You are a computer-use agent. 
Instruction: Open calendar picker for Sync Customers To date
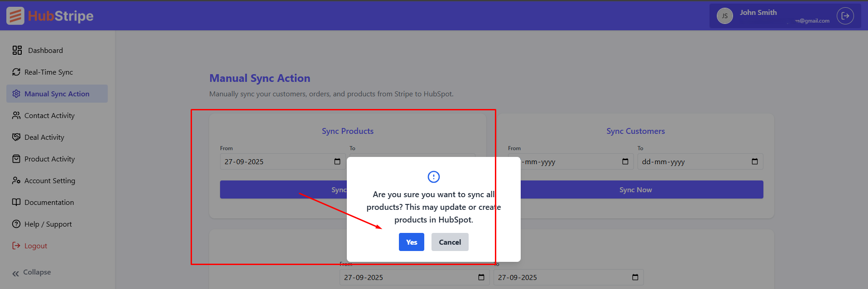click(755, 161)
